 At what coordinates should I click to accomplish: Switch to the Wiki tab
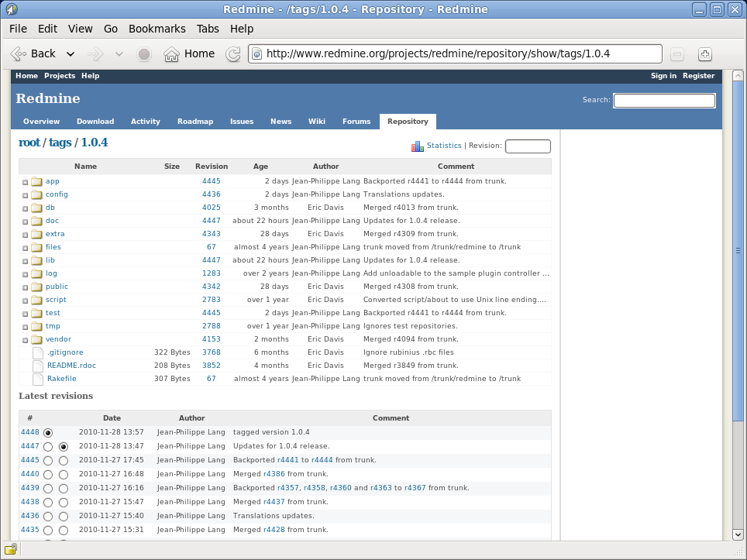(x=316, y=122)
